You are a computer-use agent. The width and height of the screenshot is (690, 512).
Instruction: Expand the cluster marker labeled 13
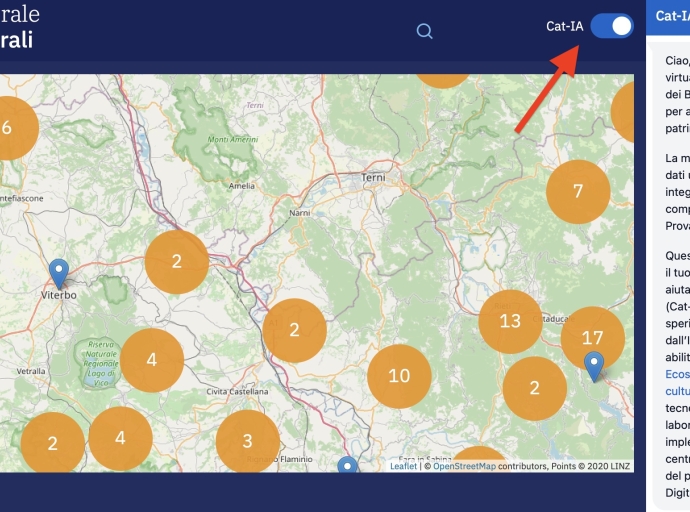point(510,321)
